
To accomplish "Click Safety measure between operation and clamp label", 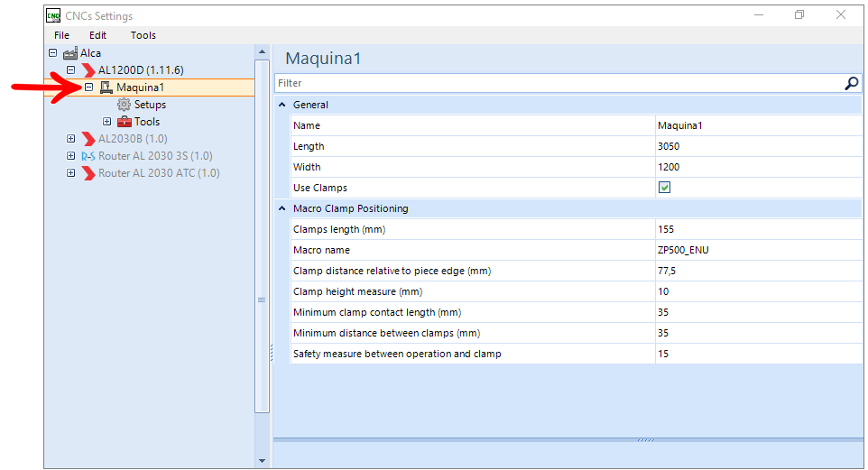I will point(397,354).
